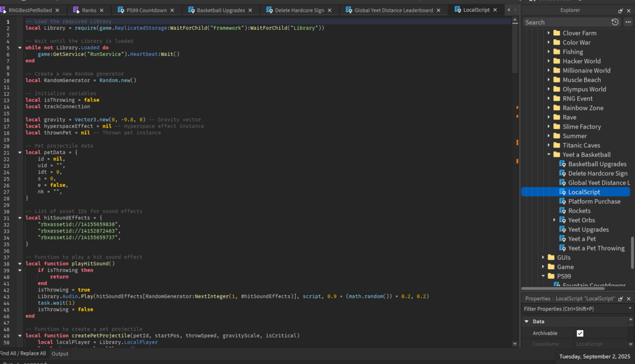635x364 pixels.
Task: Expand the Yeet Orbs tree item
Action: point(555,220)
